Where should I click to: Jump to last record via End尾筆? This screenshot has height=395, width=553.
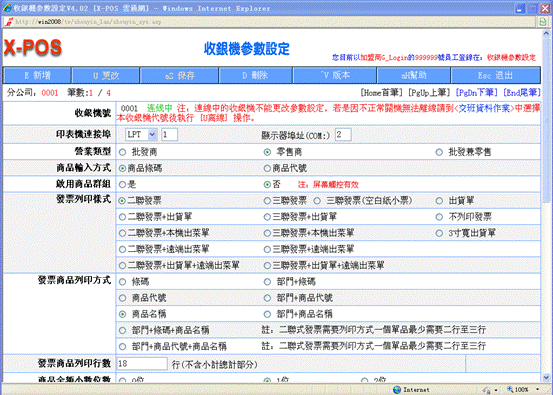coord(522,93)
